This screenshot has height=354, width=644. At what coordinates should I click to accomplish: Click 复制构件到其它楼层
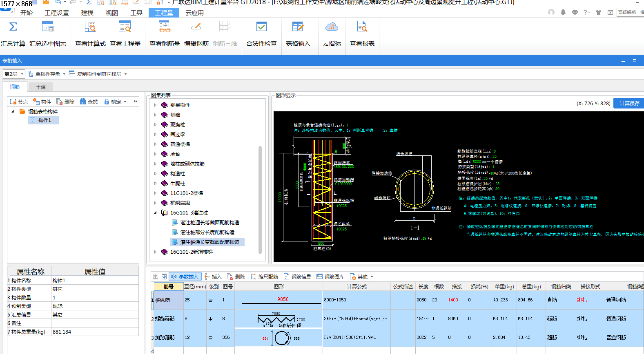pyautogui.click(x=95, y=74)
